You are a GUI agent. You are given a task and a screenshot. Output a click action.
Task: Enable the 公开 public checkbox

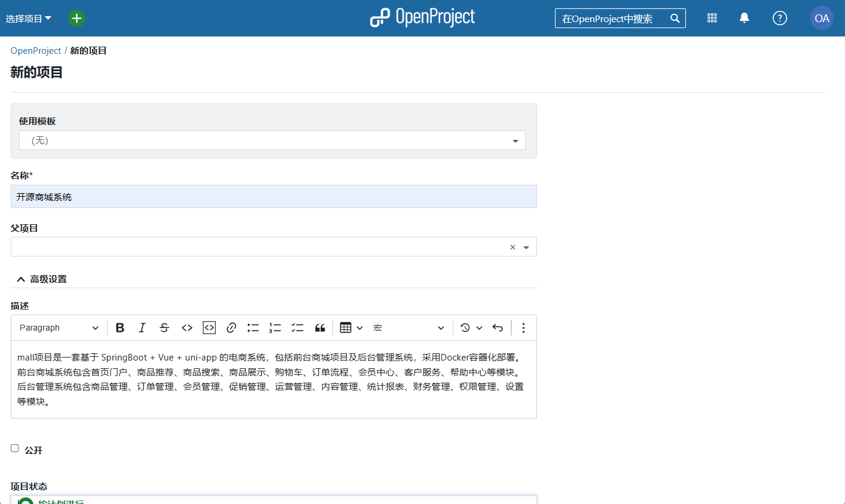point(15,448)
